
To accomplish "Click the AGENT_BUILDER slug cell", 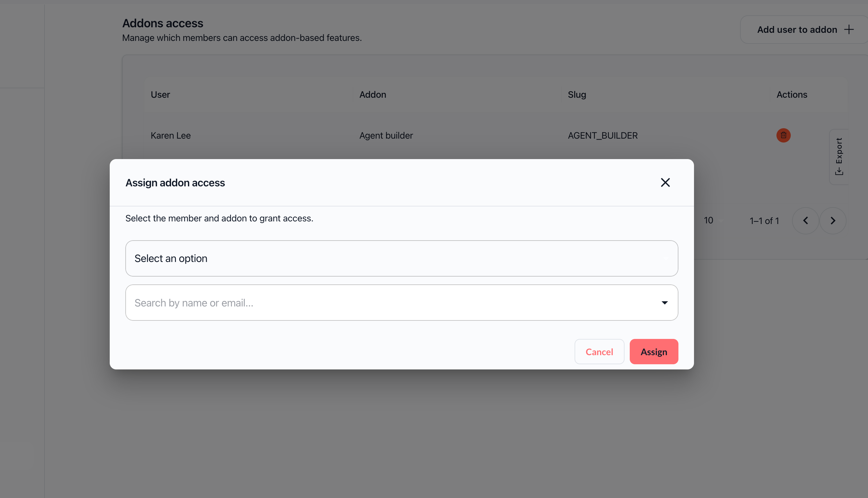I will click(x=602, y=136).
